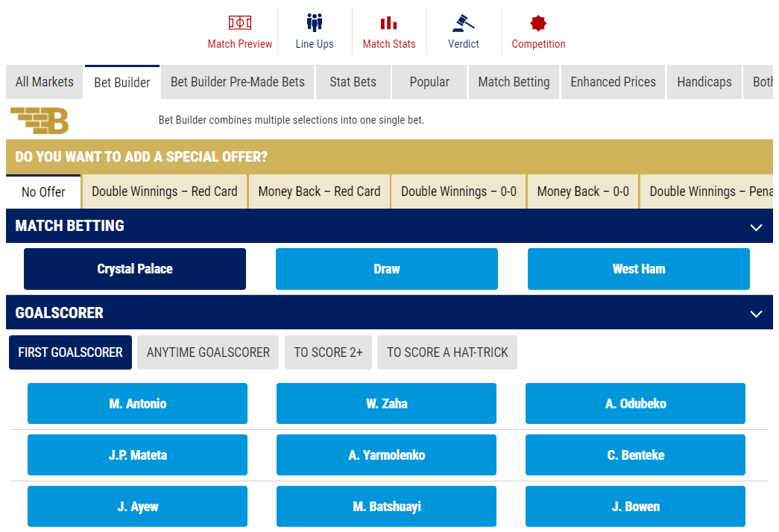Pick A. Odubeko as goalscorer
This screenshot has height=532, width=779.
[635, 403]
